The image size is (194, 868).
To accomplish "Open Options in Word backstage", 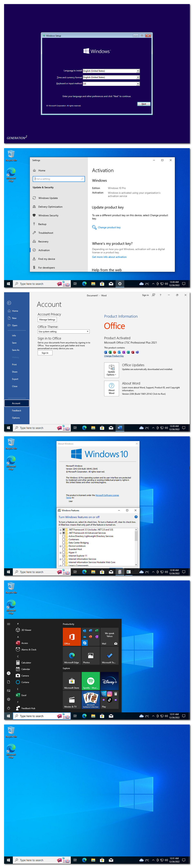I will coord(16,418).
